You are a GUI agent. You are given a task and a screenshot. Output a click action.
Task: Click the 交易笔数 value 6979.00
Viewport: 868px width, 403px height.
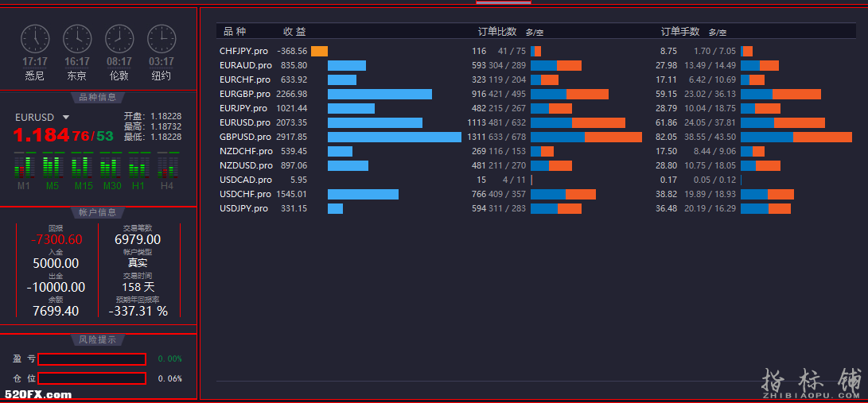pyautogui.click(x=138, y=239)
